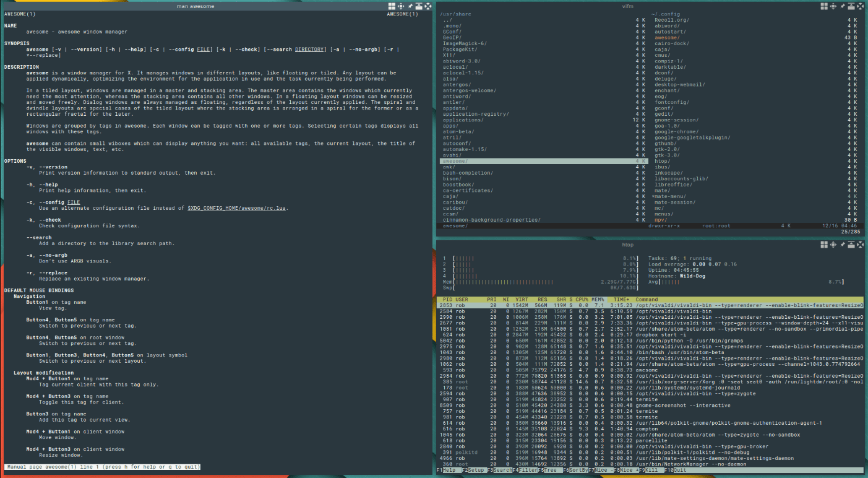Image resolution: width=868 pixels, height=478 pixels.
Task: Sort by CPU% column header in htop
Action: click(582, 300)
